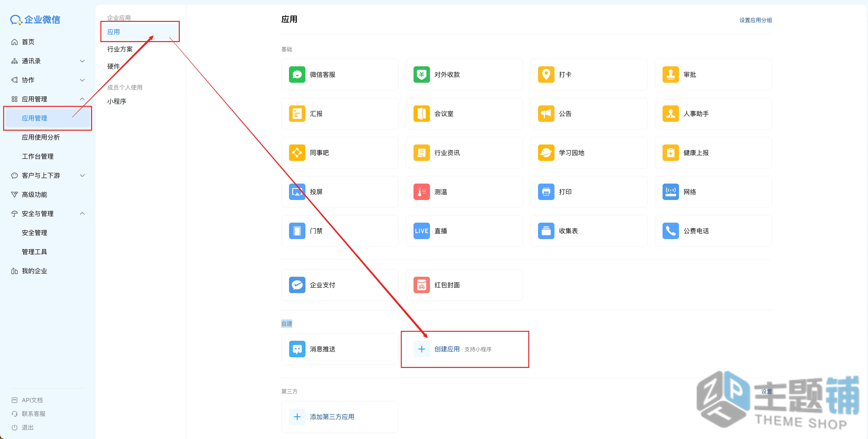Click the 收集表 form icon

point(546,231)
